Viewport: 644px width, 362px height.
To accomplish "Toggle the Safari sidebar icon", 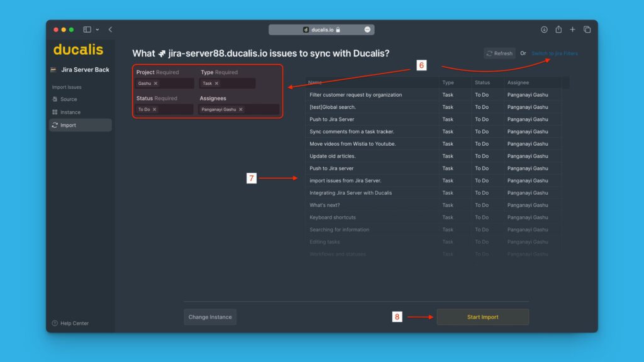I will pyautogui.click(x=87, y=30).
